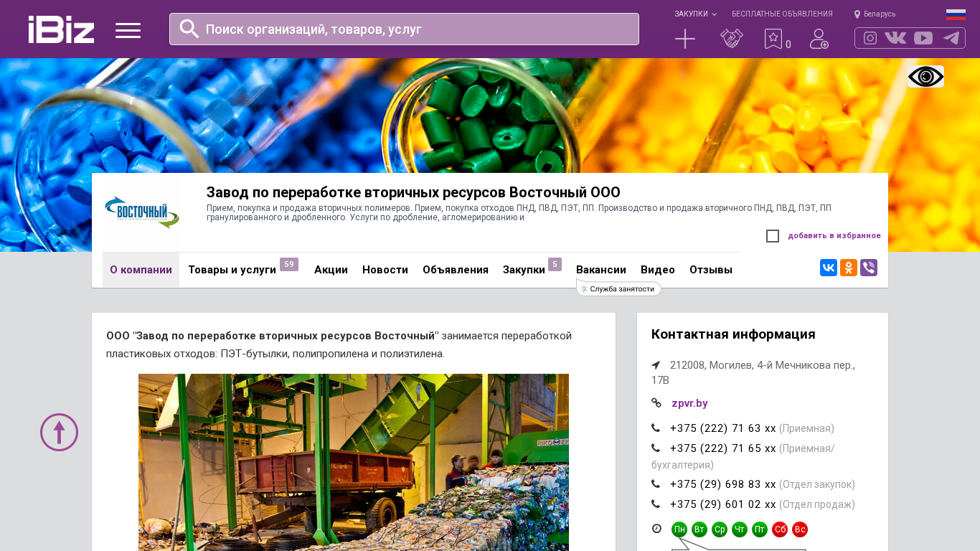Open iBiz Telegram channel
This screenshot has width=980, height=551.
coord(951,38)
